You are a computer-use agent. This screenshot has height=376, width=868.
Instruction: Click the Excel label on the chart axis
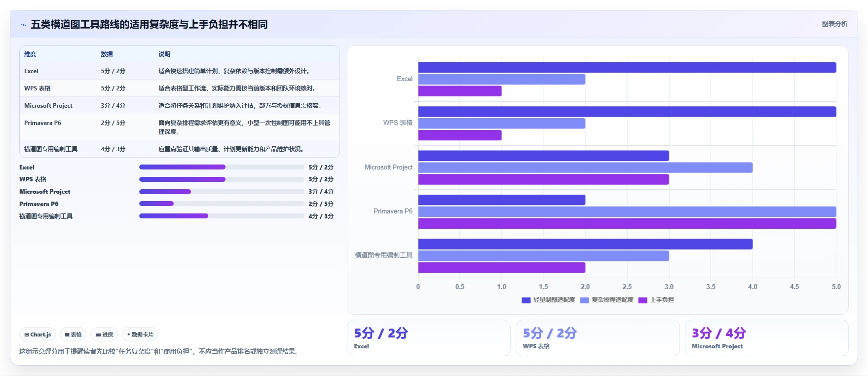(x=405, y=79)
